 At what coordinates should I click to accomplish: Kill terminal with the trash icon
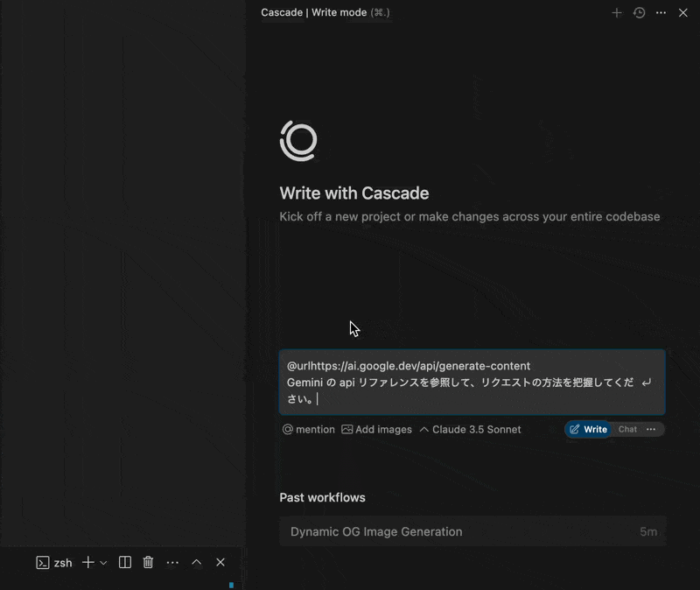tap(149, 563)
